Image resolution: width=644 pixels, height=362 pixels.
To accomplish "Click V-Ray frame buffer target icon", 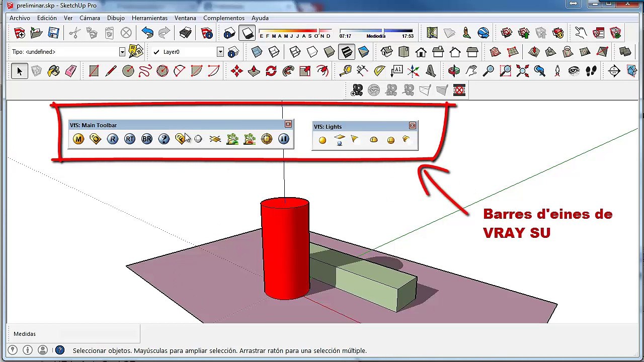I will coord(267,139).
